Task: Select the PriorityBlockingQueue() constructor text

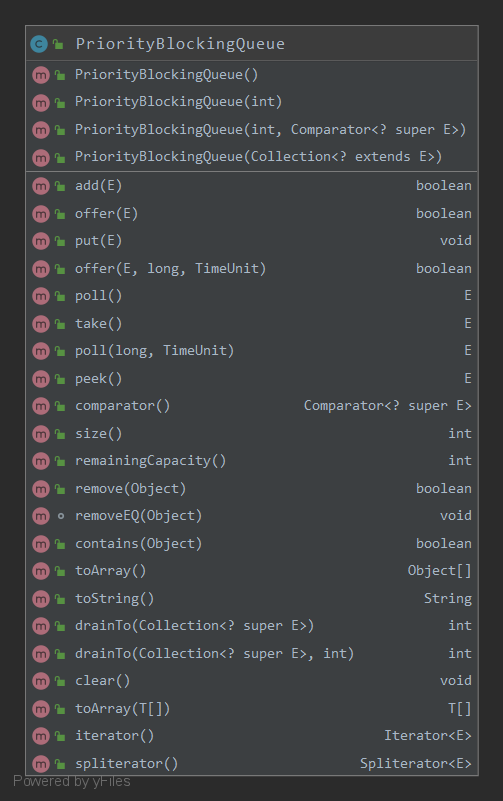Action: [166, 75]
